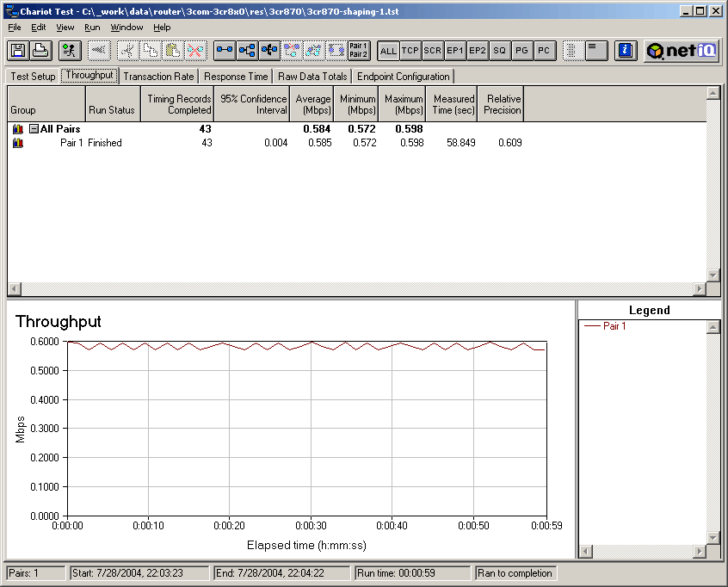
Task: Select Pair 1 in the legend
Action: (x=614, y=327)
